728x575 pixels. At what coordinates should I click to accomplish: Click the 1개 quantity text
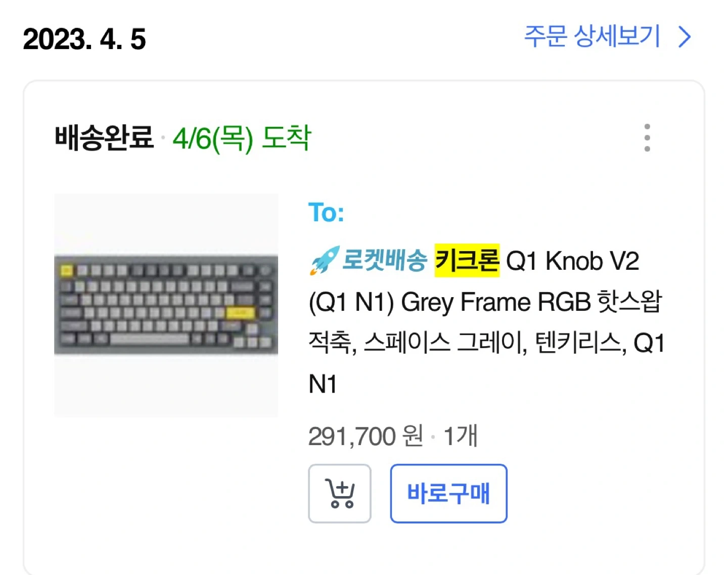[460, 436]
